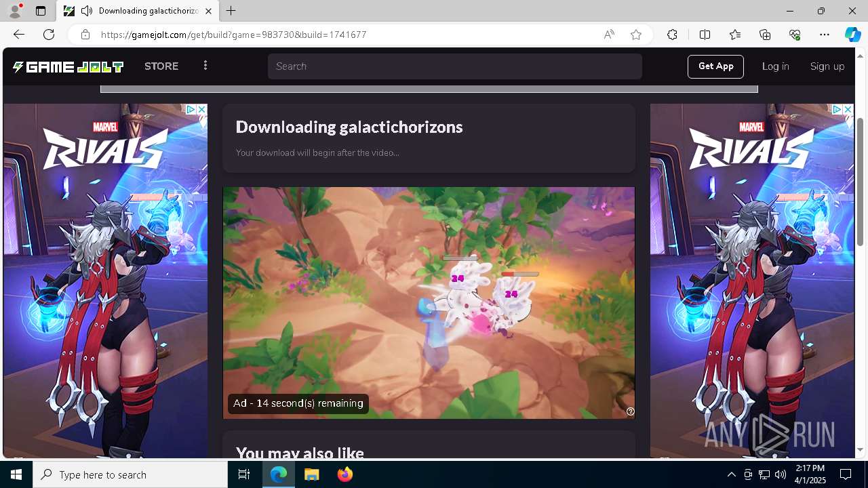Screen dimensions: 868x488
Task: Refresh the page with reload icon
Action: point(49,35)
